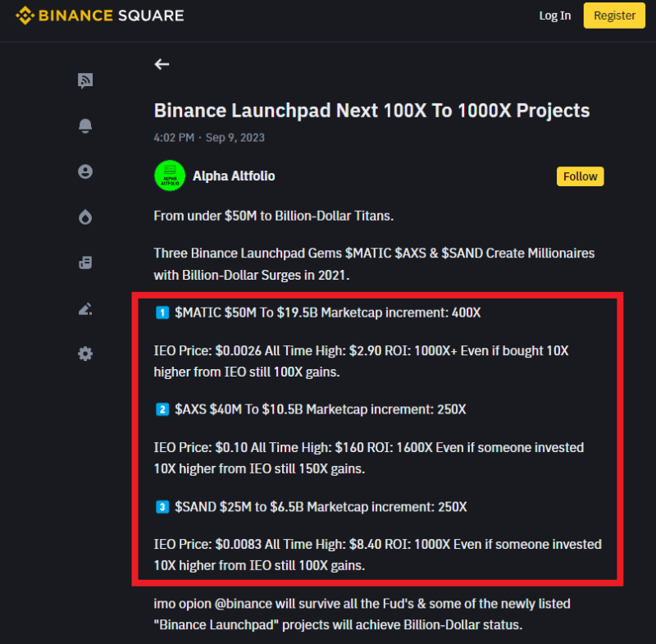
Task: Go back with the left arrow
Action: (162, 64)
